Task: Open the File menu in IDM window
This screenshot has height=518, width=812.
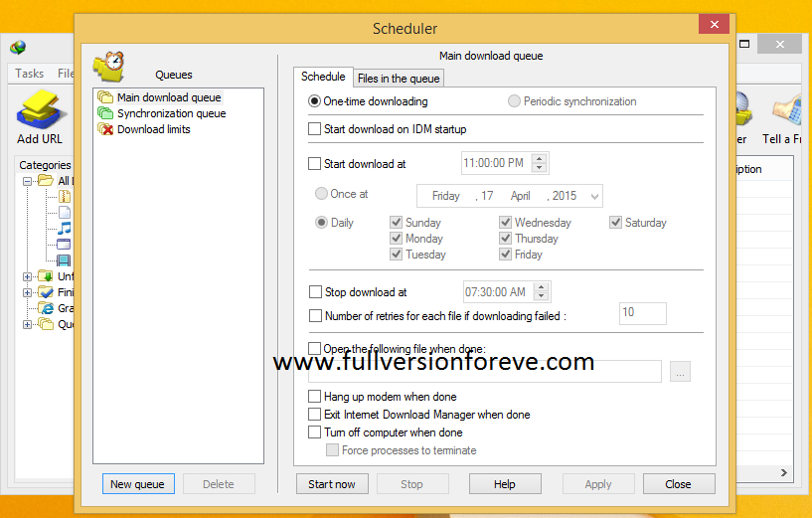Action: tap(66, 74)
